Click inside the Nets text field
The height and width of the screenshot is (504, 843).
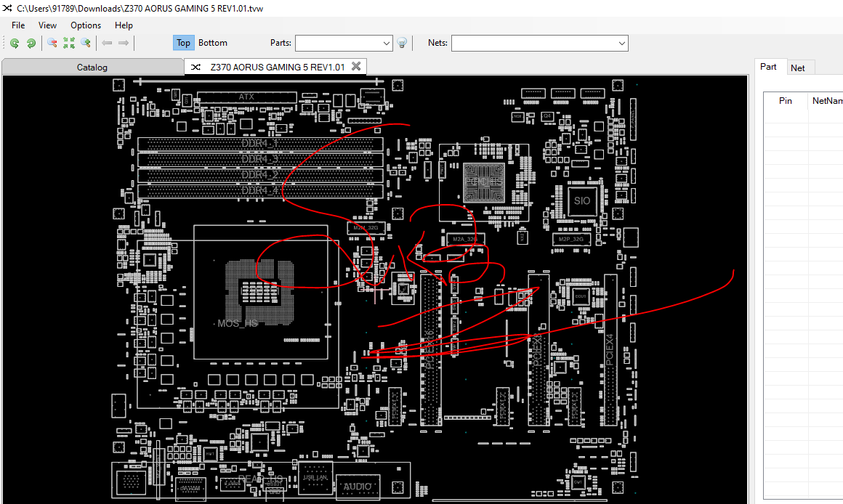pyautogui.click(x=534, y=43)
